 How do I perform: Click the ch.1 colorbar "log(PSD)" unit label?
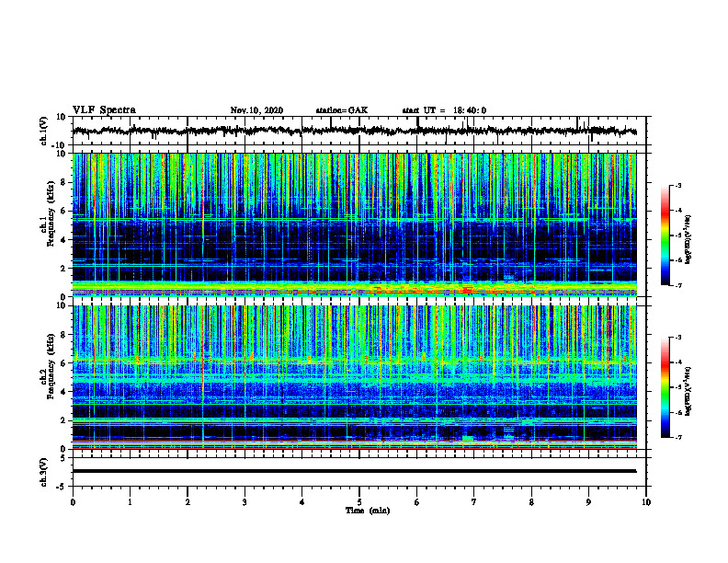(x=688, y=240)
